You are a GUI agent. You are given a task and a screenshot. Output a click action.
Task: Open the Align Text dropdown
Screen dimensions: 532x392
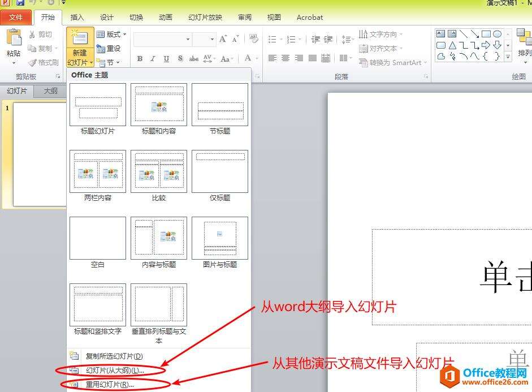[380, 49]
